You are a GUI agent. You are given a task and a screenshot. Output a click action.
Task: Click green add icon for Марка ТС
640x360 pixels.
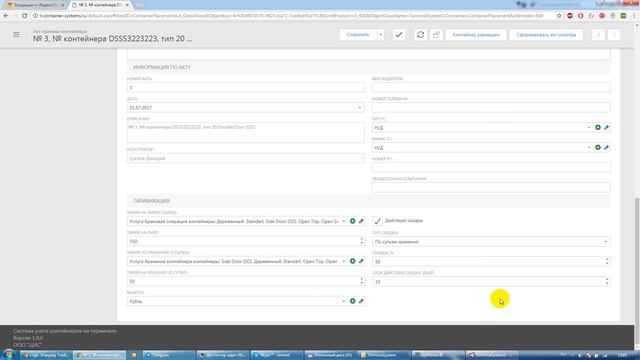coord(598,147)
